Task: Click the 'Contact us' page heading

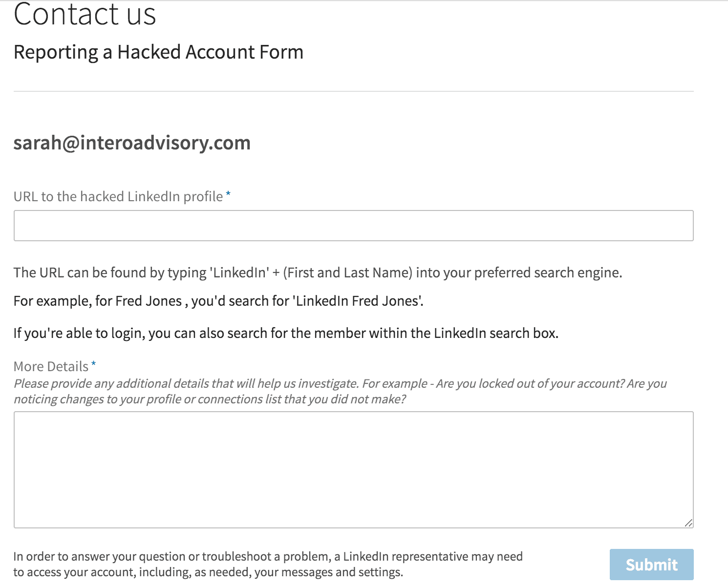Action: (85, 14)
